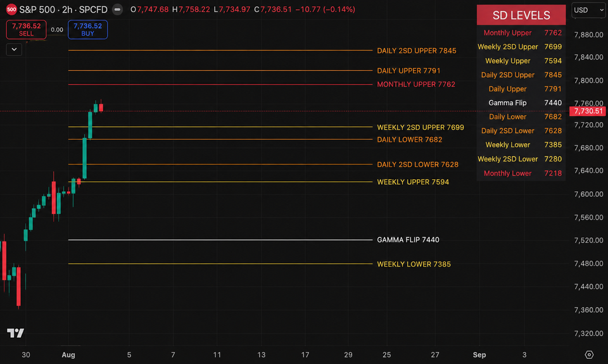Image resolution: width=608 pixels, height=364 pixels.
Task: Click the SD LEVELS table header
Action: pyautogui.click(x=521, y=15)
